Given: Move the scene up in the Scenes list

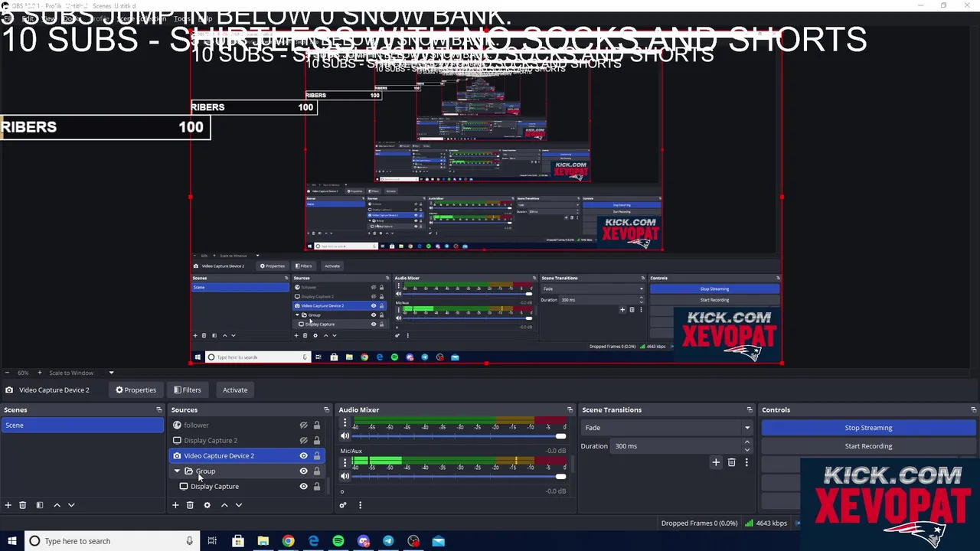Looking at the screenshot, I should (x=57, y=505).
